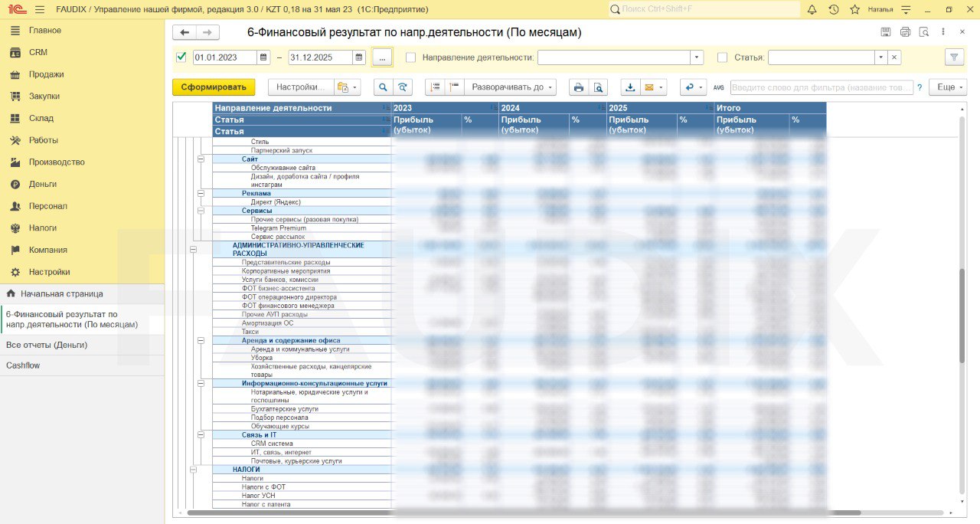980x524 pixels.
Task: Click the filter word input field
Action: coord(821,87)
